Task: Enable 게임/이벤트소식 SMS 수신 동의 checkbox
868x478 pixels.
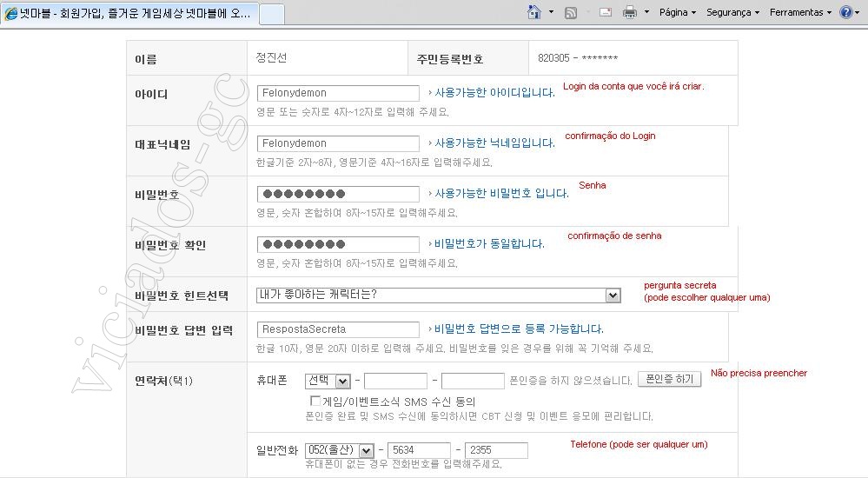Action: pos(315,401)
